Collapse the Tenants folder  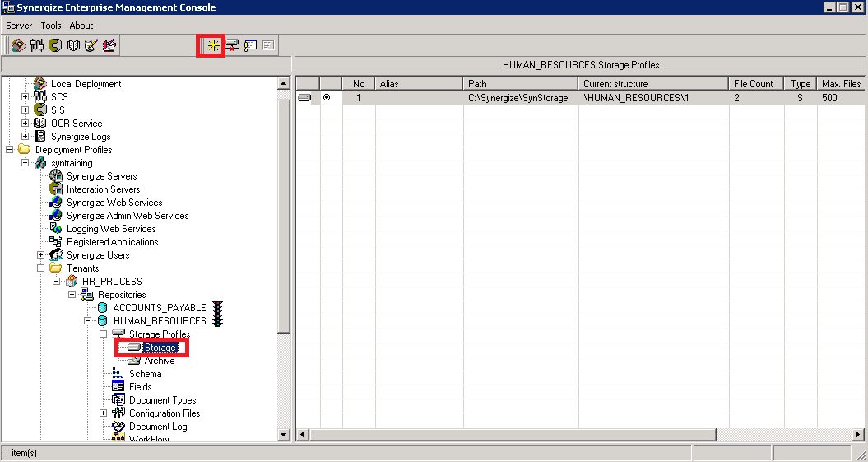tap(40, 268)
